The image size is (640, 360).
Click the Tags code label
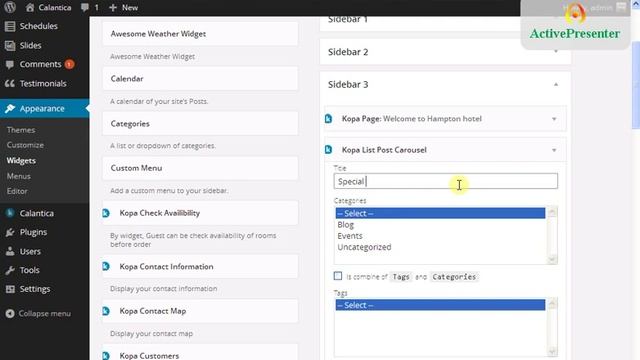coord(401,277)
